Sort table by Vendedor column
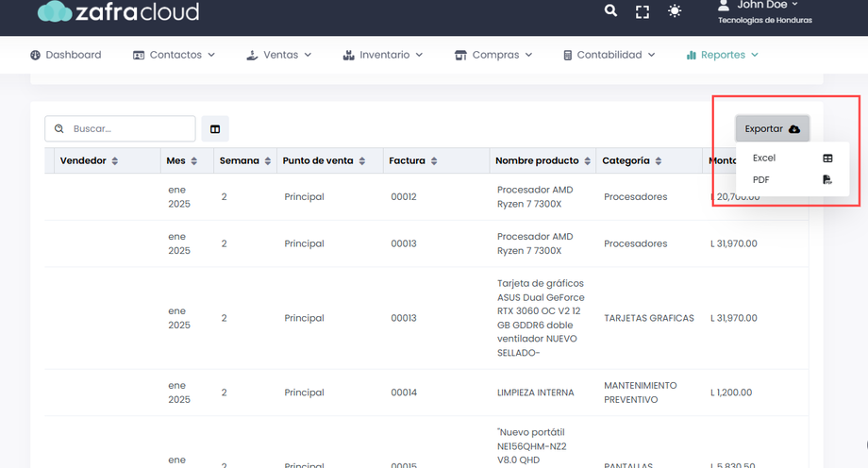The width and height of the screenshot is (868, 468). [89, 161]
